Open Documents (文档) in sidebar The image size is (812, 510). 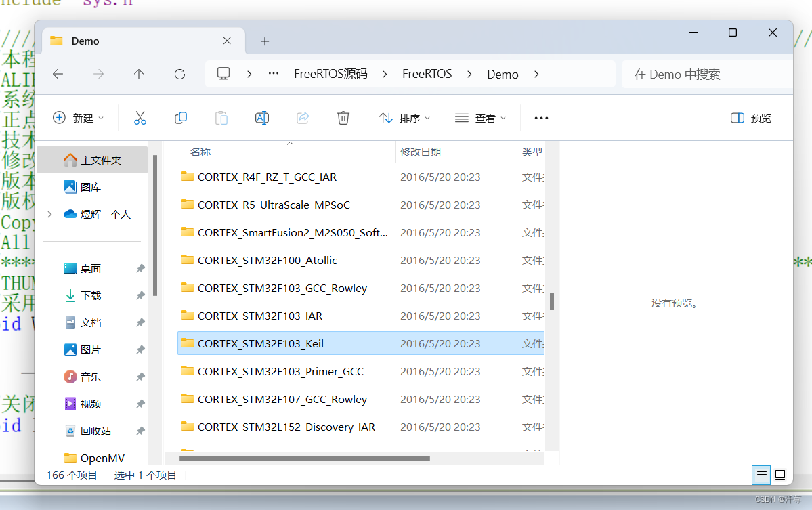pyautogui.click(x=92, y=322)
